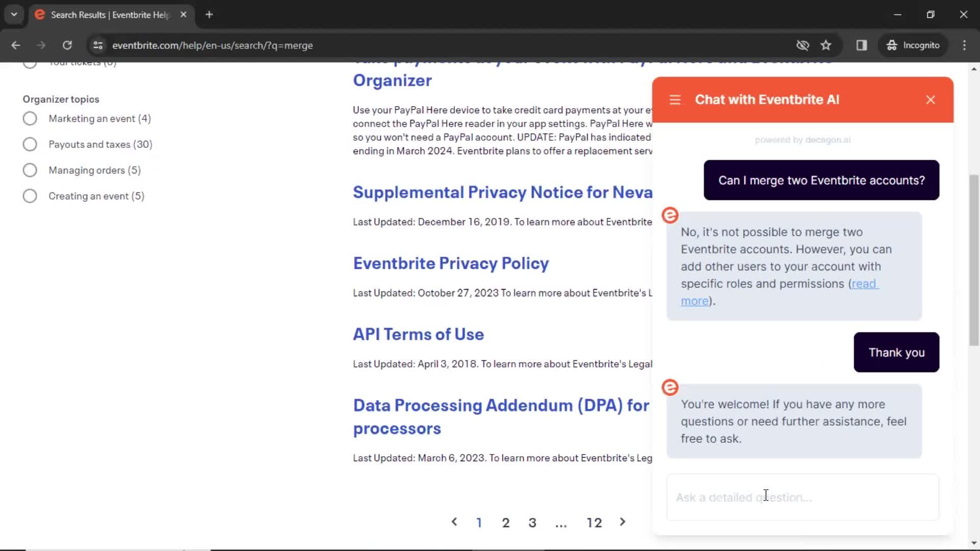Open Supplemental Privacy Notice for Nevada article
Screen dimensions: 980x551
point(502,192)
